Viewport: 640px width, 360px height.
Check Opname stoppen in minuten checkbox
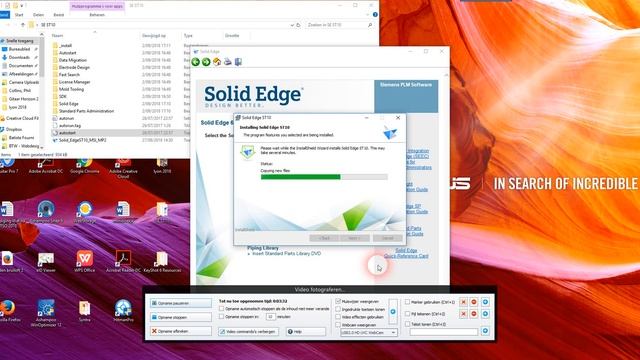click(222, 317)
